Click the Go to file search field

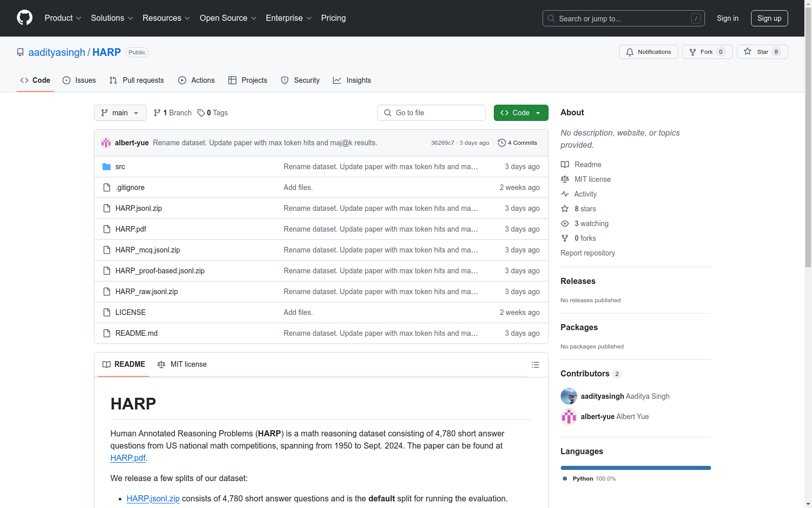tap(431, 113)
